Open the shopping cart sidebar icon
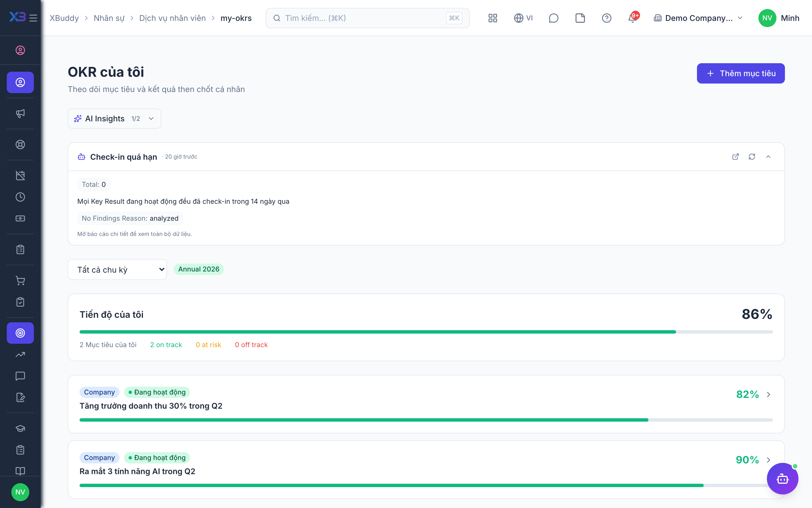 coord(20,281)
